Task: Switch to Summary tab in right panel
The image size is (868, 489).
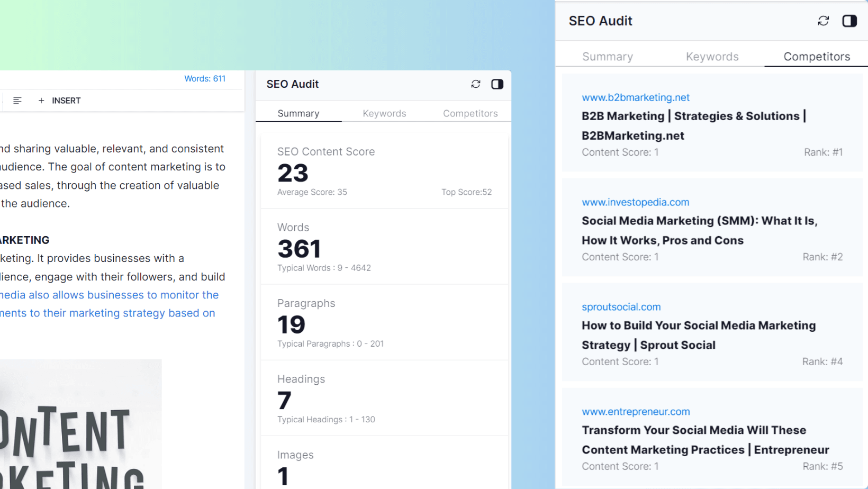Action: pos(608,57)
